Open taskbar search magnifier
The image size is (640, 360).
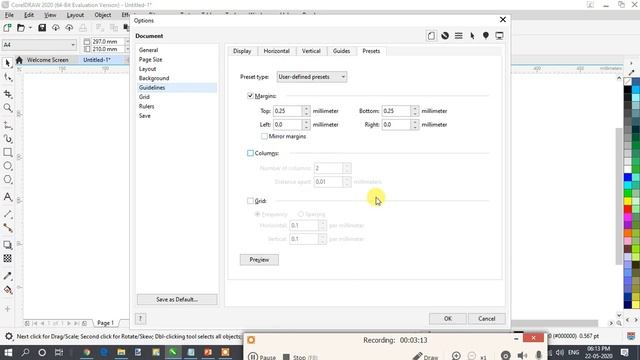click(25, 352)
